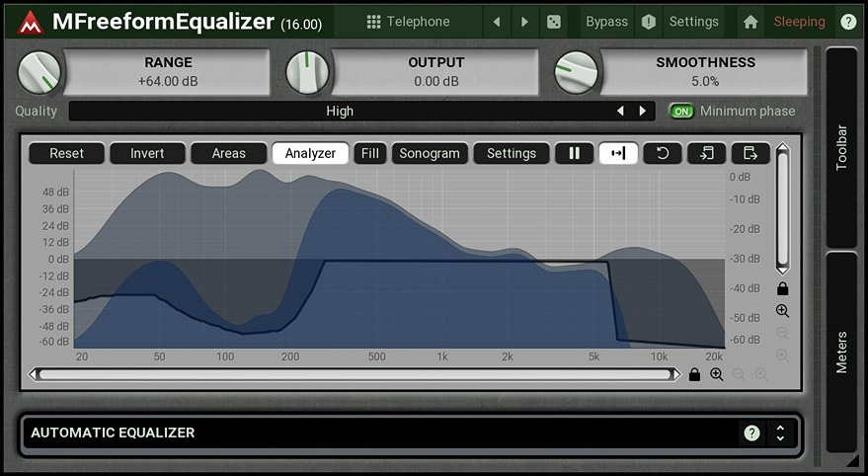Toggle the Analyzer button
Screen dimensions: 868x476
coord(310,153)
